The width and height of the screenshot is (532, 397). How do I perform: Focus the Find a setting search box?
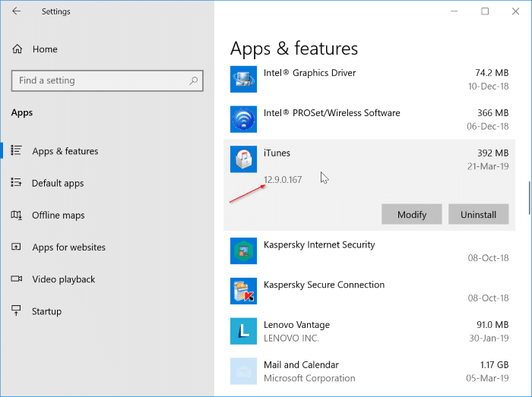107,80
